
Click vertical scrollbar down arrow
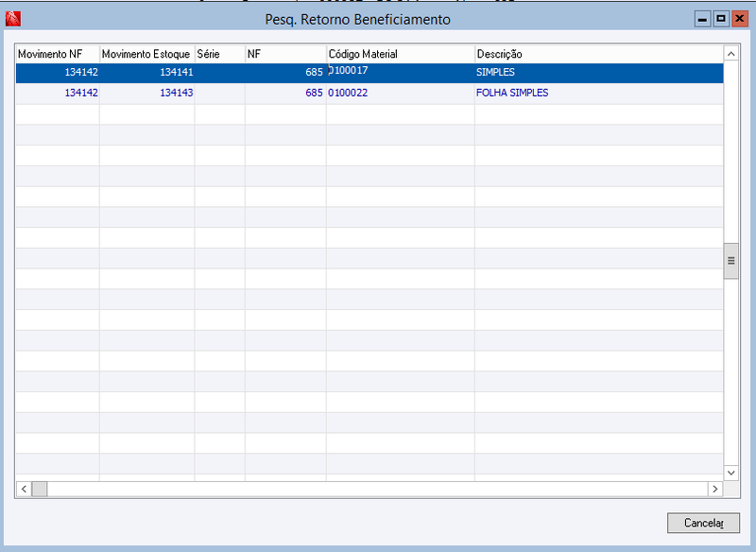coord(730,473)
